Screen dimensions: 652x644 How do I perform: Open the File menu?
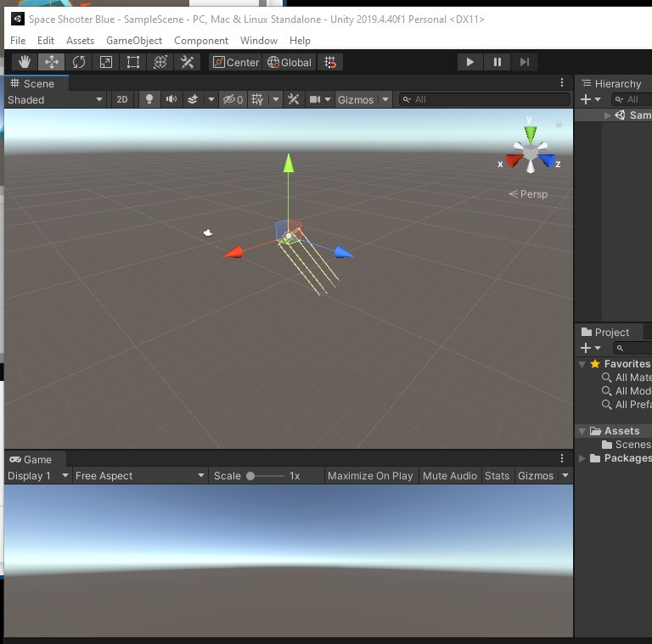(18, 40)
